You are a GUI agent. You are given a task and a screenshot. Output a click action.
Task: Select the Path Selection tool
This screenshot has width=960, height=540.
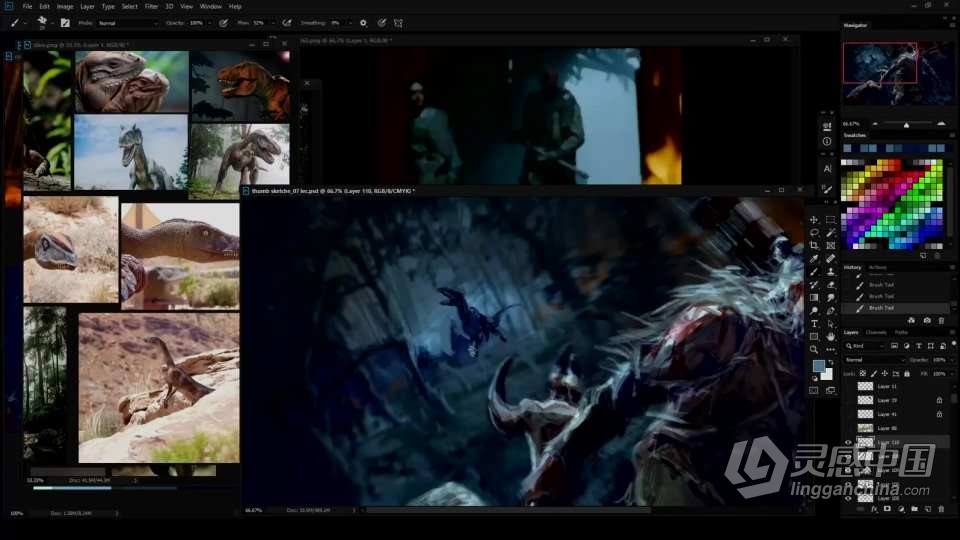click(830, 324)
